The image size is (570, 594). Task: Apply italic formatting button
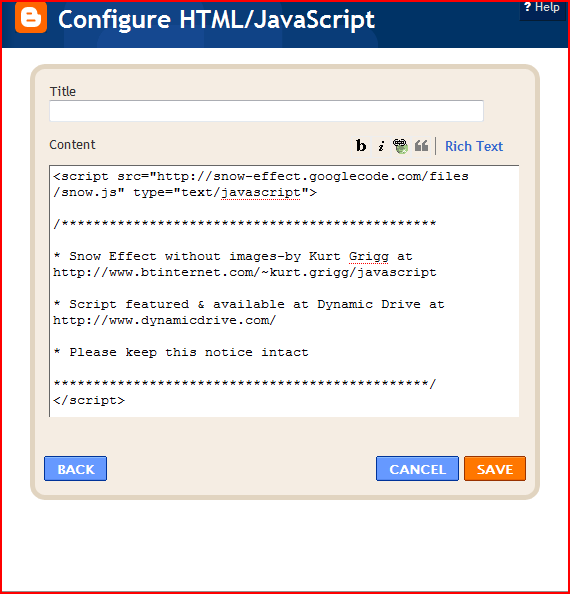(x=381, y=146)
